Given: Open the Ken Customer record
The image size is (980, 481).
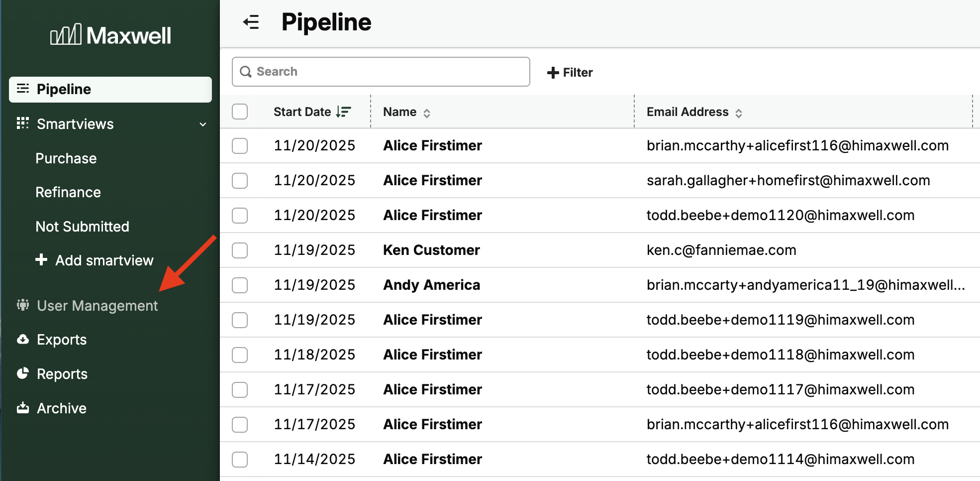Looking at the screenshot, I should coord(431,250).
